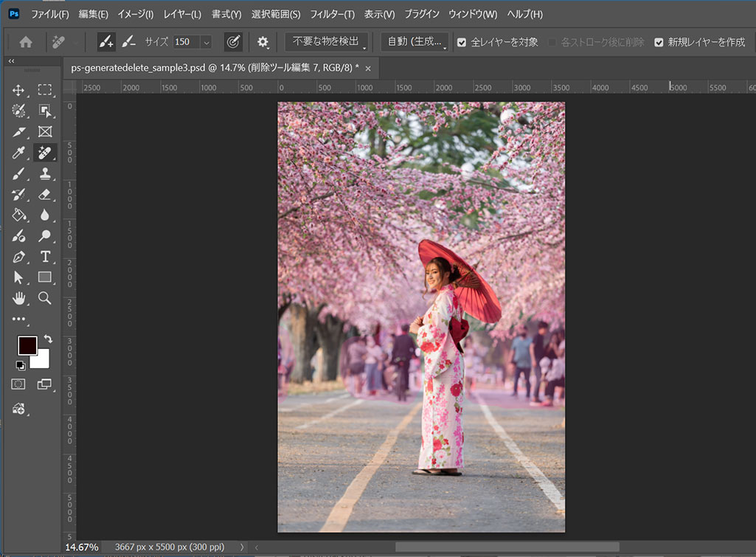756x557 pixels.
Task: Click the Home icon in options bar
Action: (x=26, y=42)
